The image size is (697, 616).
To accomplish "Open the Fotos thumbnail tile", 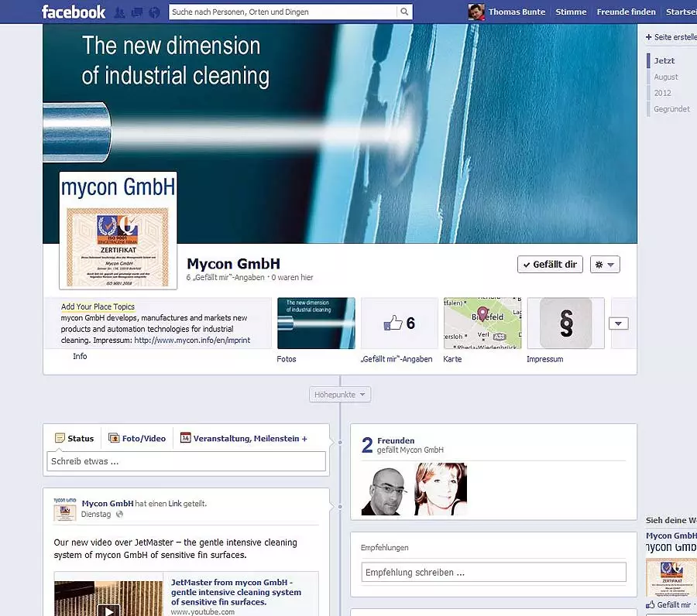I will tap(316, 323).
